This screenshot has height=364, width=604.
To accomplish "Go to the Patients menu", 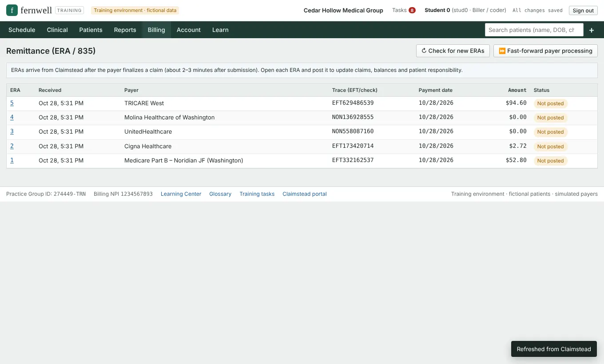I will [x=91, y=30].
